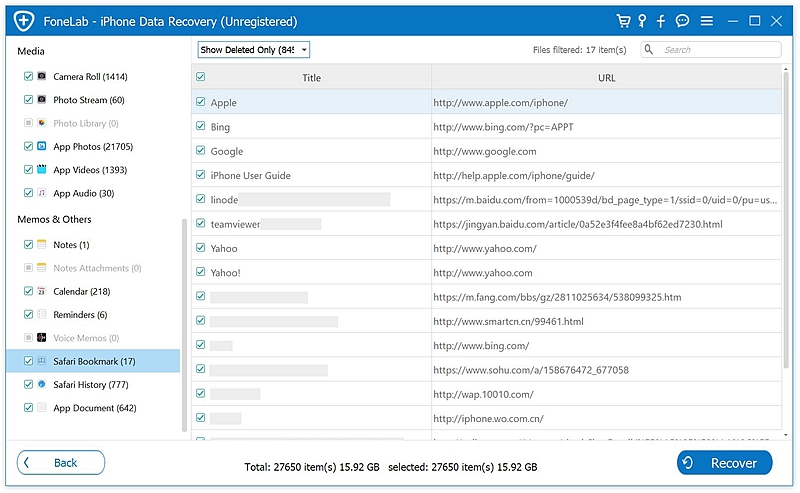Click the sidebar vertical scrollbar
This screenshot has height=493, width=800.
click(184, 324)
